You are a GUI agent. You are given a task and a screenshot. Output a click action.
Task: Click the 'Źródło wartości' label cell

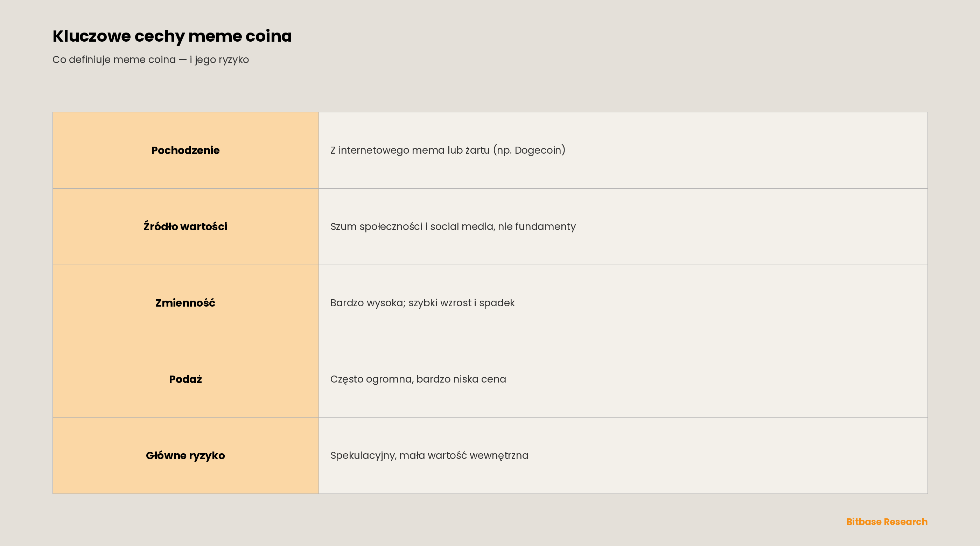click(185, 227)
